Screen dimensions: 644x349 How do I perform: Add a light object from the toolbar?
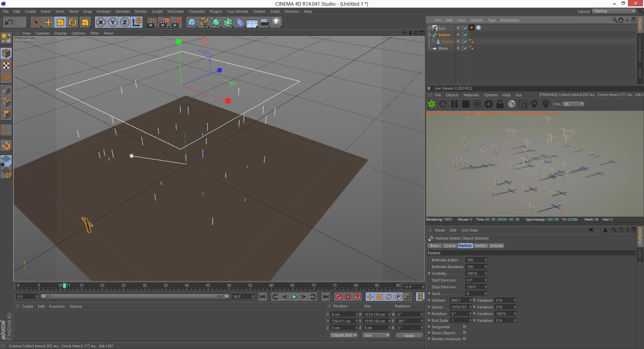(x=276, y=22)
